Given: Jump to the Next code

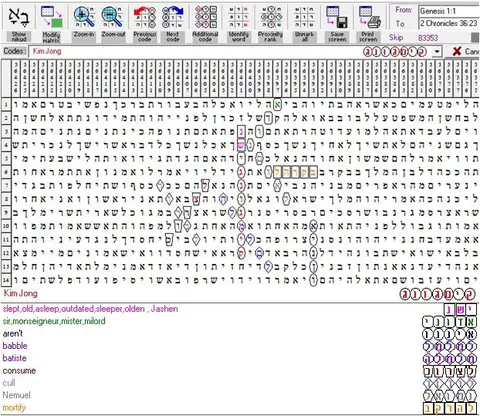Looking at the screenshot, I should click(173, 17).
